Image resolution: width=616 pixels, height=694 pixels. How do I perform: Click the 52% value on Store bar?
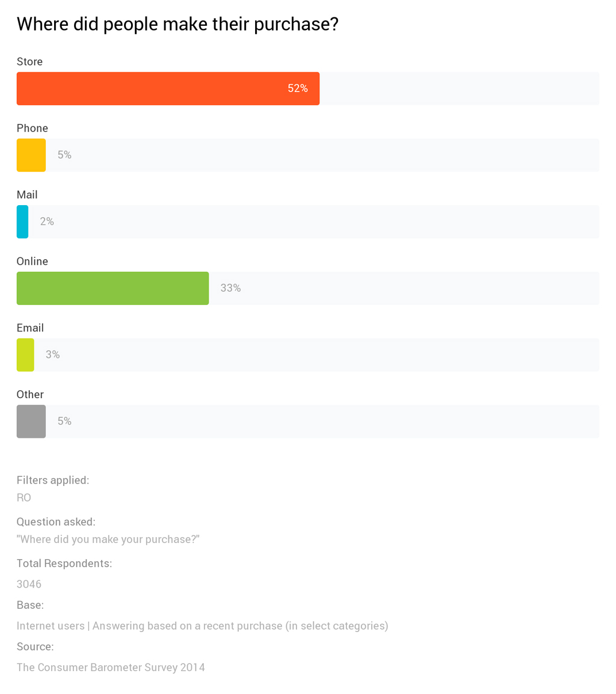(298, 88)
